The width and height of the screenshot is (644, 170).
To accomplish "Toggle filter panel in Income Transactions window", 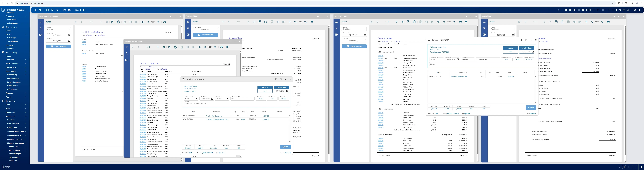I will click(x=127, y=47).
